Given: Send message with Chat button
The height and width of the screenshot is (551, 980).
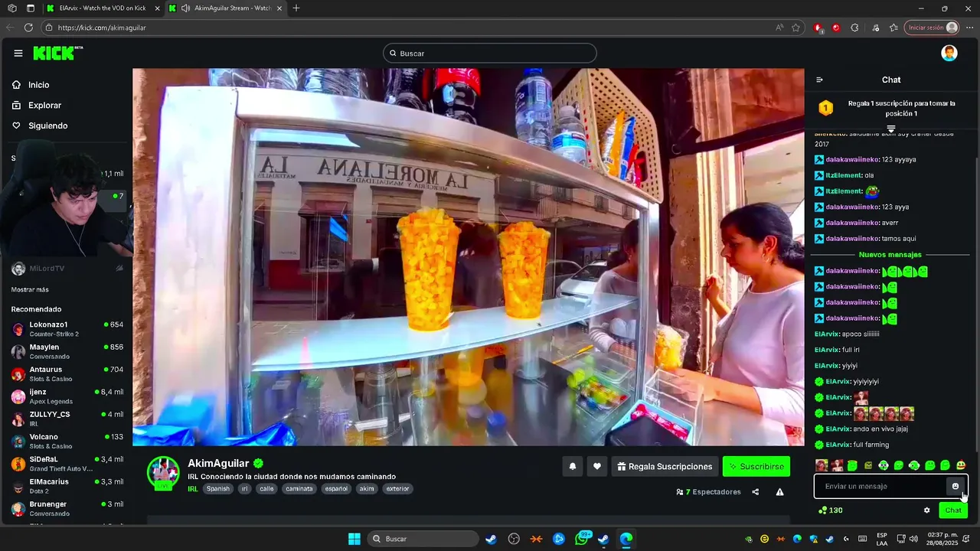Looking at the screenshot, I should click(953, 510).
